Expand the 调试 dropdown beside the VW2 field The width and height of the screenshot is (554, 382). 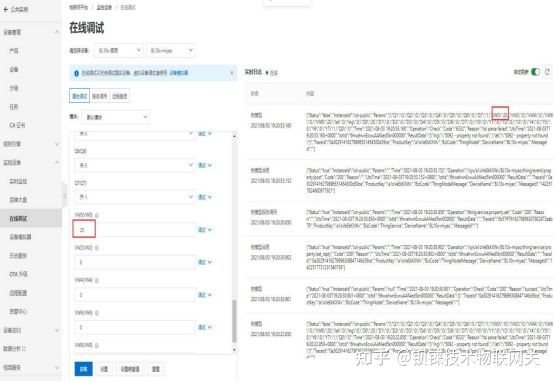[205, 262]
